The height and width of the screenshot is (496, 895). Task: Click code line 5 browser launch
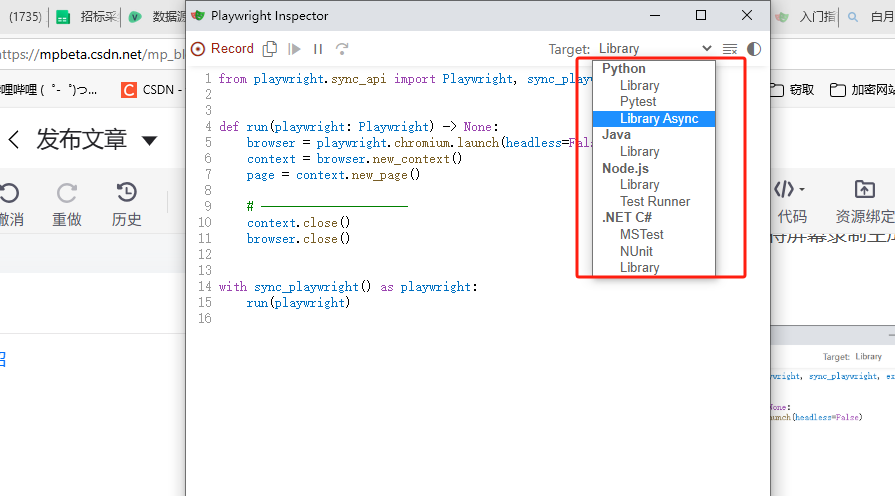[x=418, y=143]
